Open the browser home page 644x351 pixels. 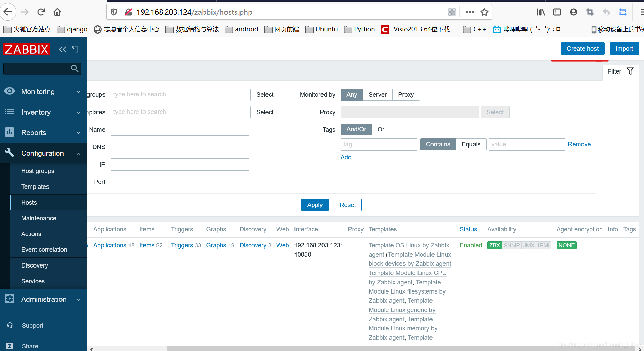(57, 12)
